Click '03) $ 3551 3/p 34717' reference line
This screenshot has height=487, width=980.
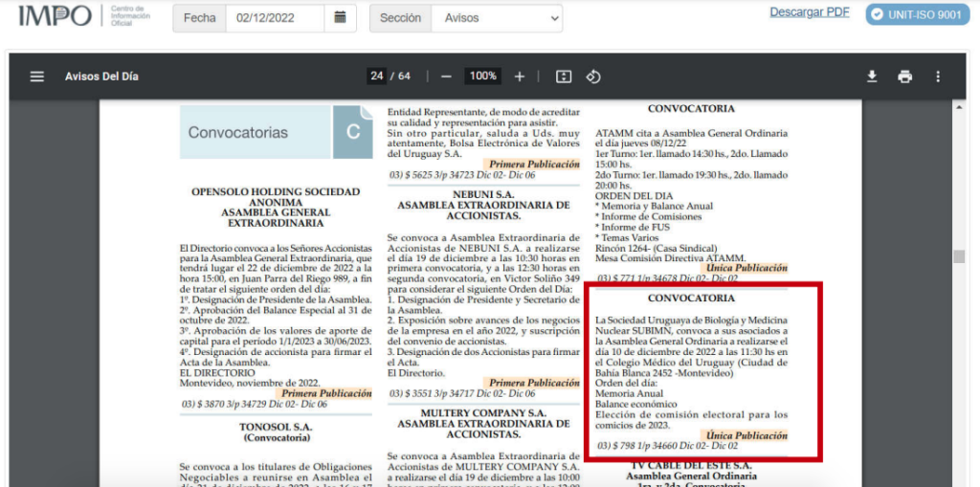pyautogui.click(x=462, y=393)
